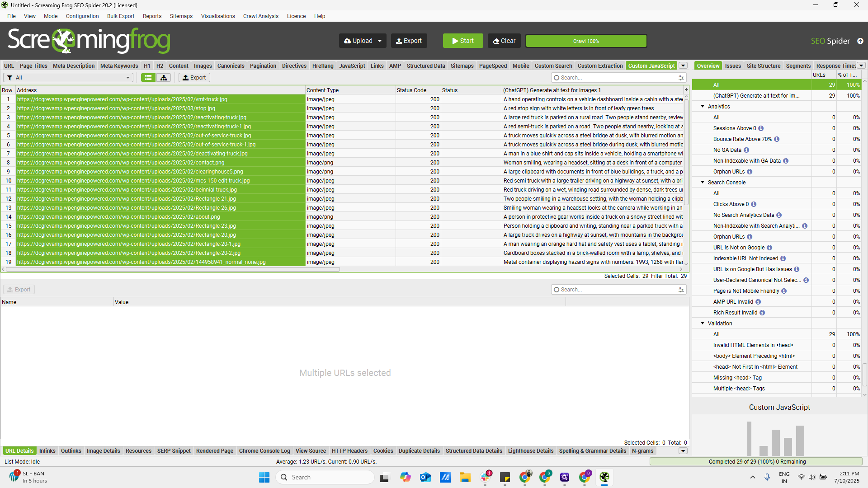Viewport: 868px width, 488px height.
Task: Click the Windows search field in taskbar
Action: click(x=325, y=477)
